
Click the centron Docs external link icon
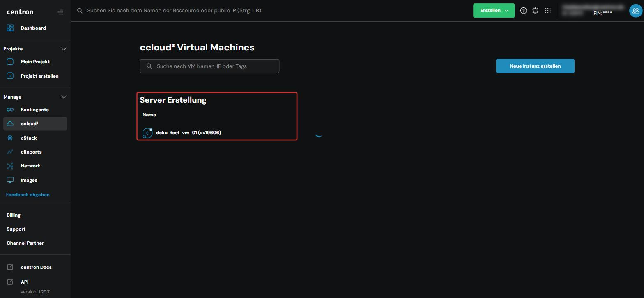click(10, 267)
